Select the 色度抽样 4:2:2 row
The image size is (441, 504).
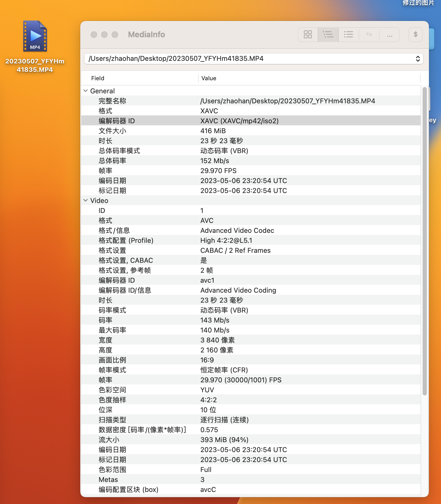[x=251, y=400]
